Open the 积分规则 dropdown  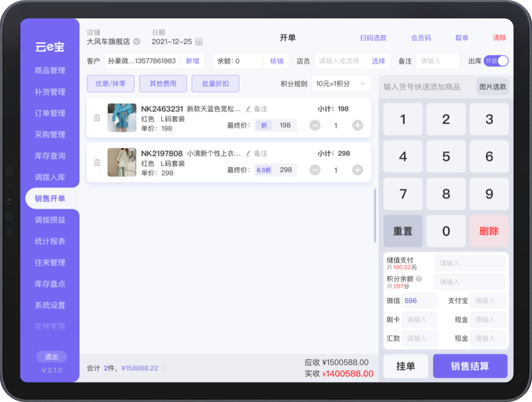[341, 84]
